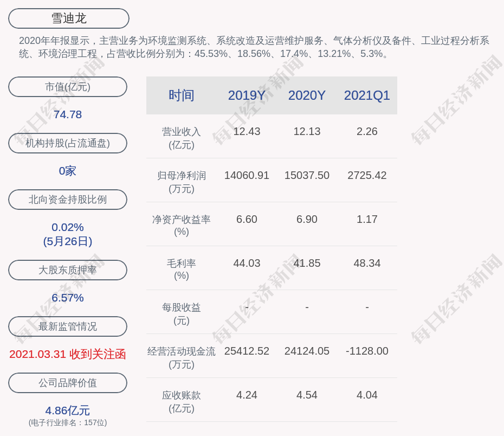Click the 电子行业排名：157位 note
The height and width of the screenshot is (436, 504).
point(68,422)
